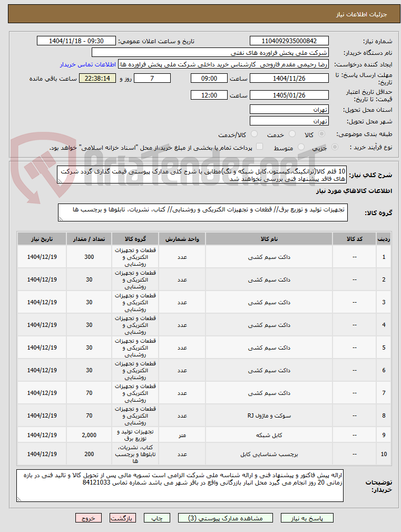Click the deadline time field 09:00
The image size is (401, 532).
tap(209, 79)
